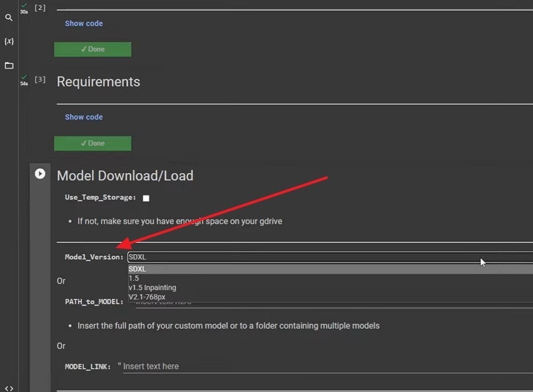
Task: Select SDXL from the model version list
Action: tap(137, 269)
